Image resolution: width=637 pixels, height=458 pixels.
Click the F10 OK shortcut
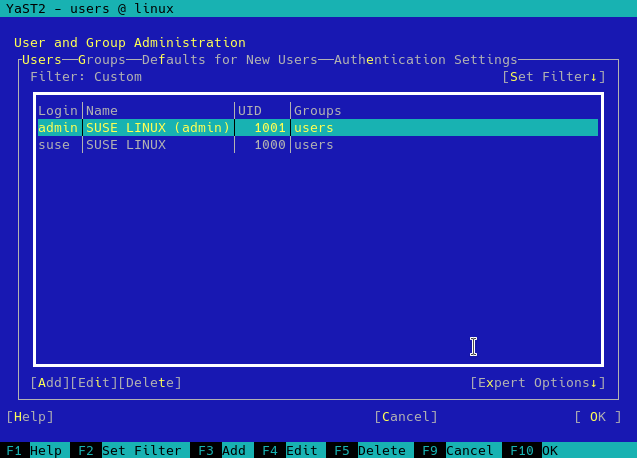tap(534, 450)
